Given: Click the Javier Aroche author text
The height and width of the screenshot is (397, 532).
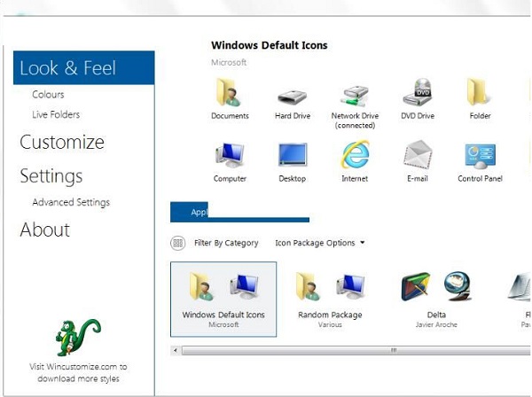Looking at the screenshot, I should 436,324.
